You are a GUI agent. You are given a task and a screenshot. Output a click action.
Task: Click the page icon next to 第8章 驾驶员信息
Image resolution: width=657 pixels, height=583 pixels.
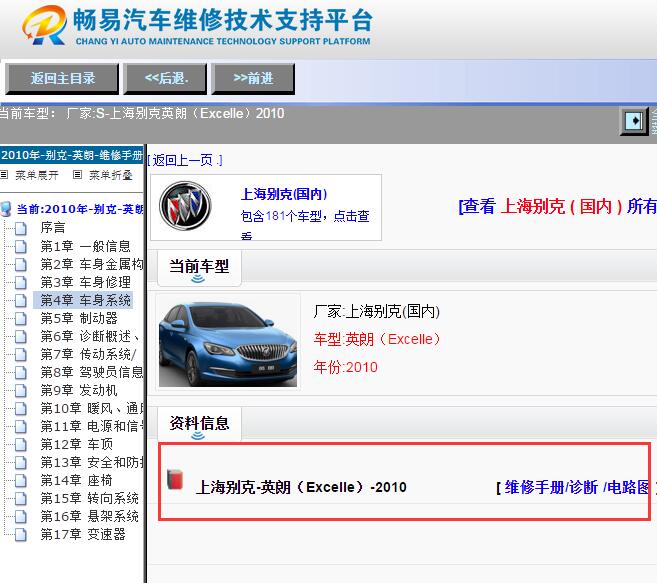(x=21, y=373)
